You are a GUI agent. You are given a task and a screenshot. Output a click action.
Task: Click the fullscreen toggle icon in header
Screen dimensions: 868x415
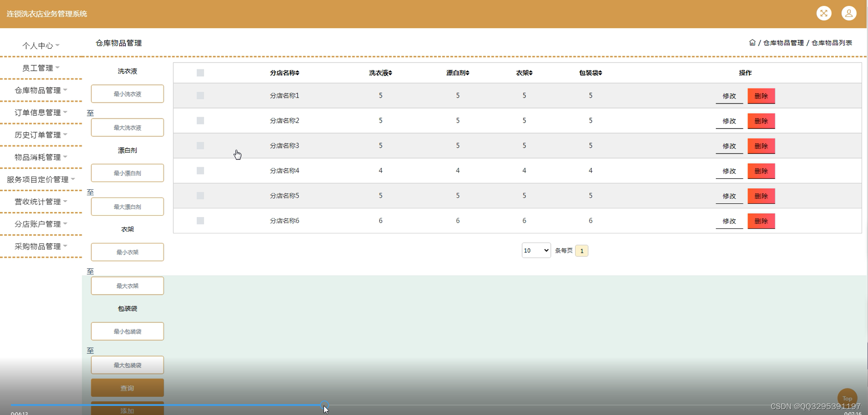point(824,13)
